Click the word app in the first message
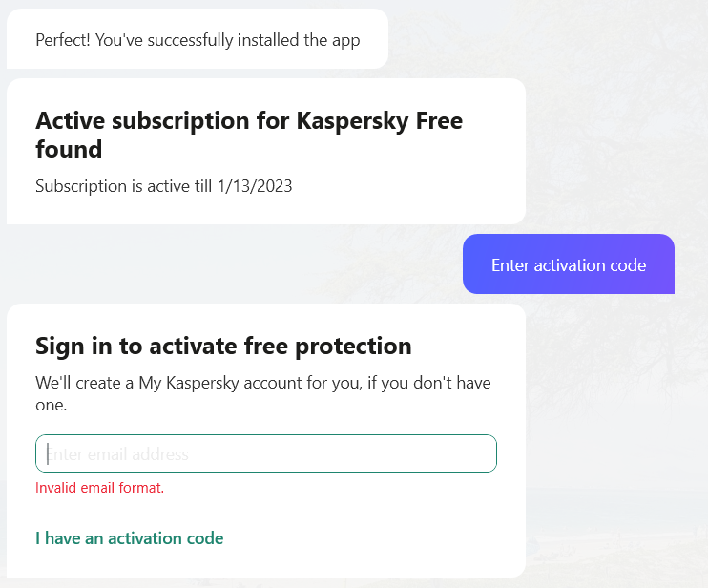Image resolution: width=708 pixels, height=588 pixels. [x=345, y=41]
